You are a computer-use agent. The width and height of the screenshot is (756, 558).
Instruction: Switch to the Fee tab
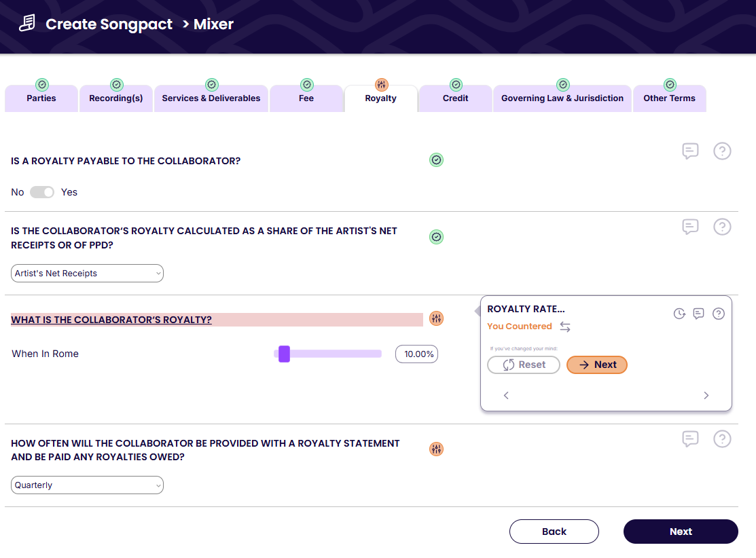click(306, 98)
